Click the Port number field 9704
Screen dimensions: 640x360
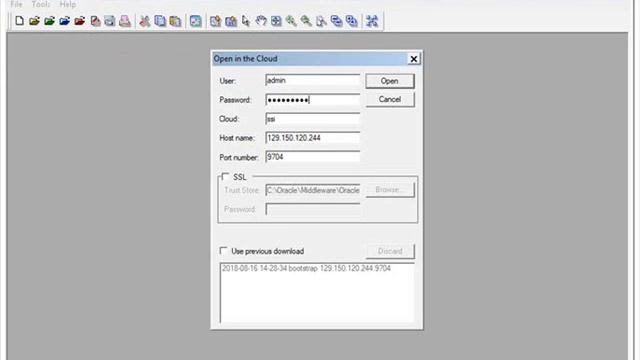[x=313, y=157]
